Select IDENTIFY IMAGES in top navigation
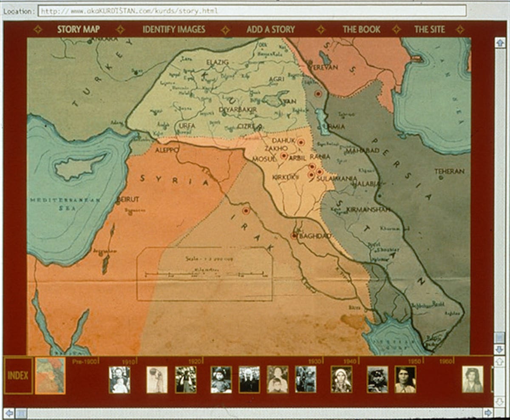Image resolution: width=510 pixels, height=420 pixels. click(174, 29)
